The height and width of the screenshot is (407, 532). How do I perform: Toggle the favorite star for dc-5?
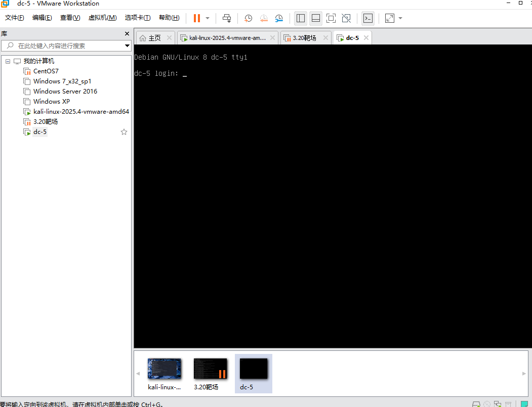tap(124, 132)
